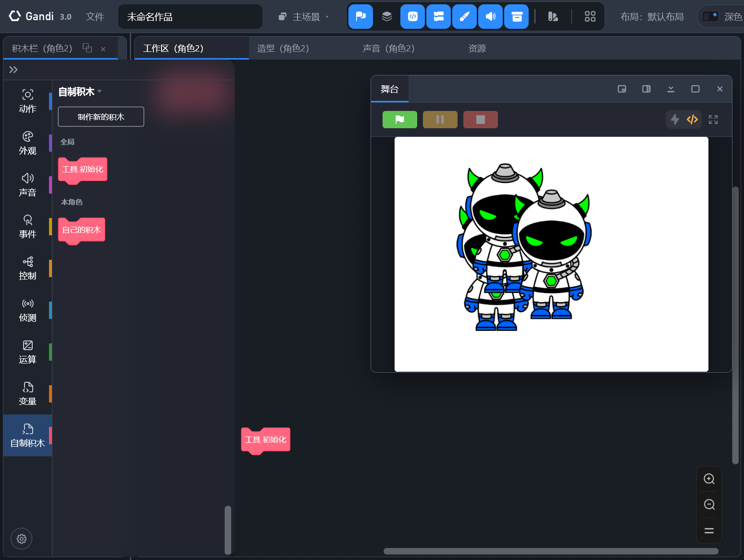The width and height of the screenshot is (744, 560).
Task: Select the 外观 looks category
Action: [27, 143]
